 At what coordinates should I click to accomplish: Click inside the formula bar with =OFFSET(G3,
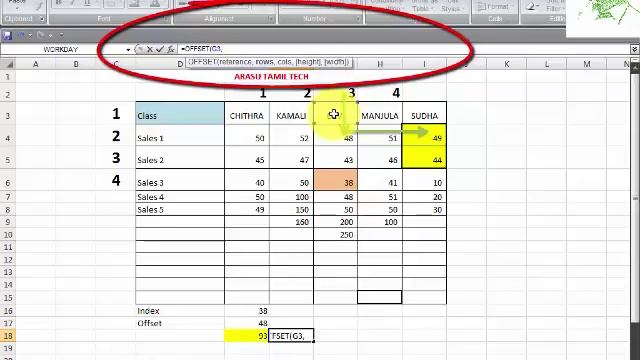(x=404, y=49)
